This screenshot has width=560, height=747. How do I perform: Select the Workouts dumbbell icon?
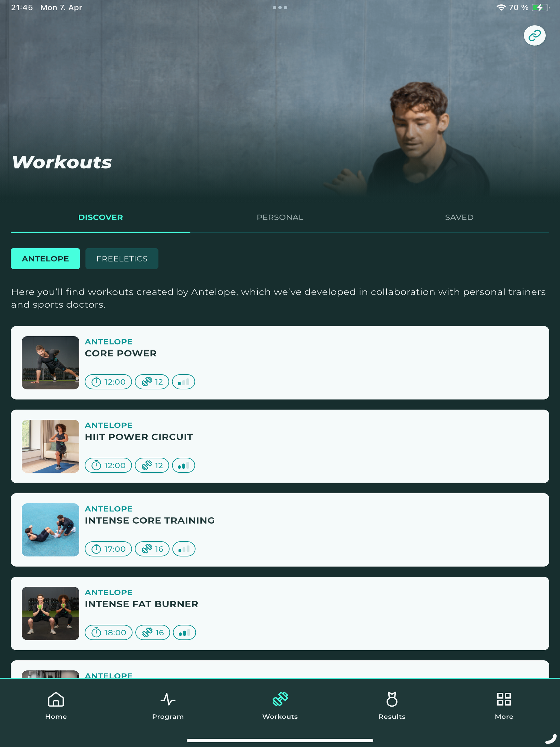point(280,699)
